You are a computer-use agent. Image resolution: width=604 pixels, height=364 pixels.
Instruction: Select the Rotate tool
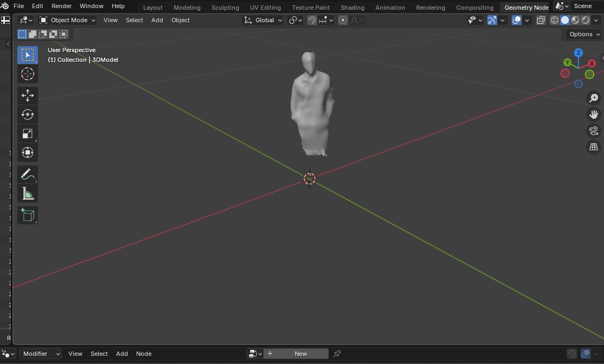(x=28, y=114)
